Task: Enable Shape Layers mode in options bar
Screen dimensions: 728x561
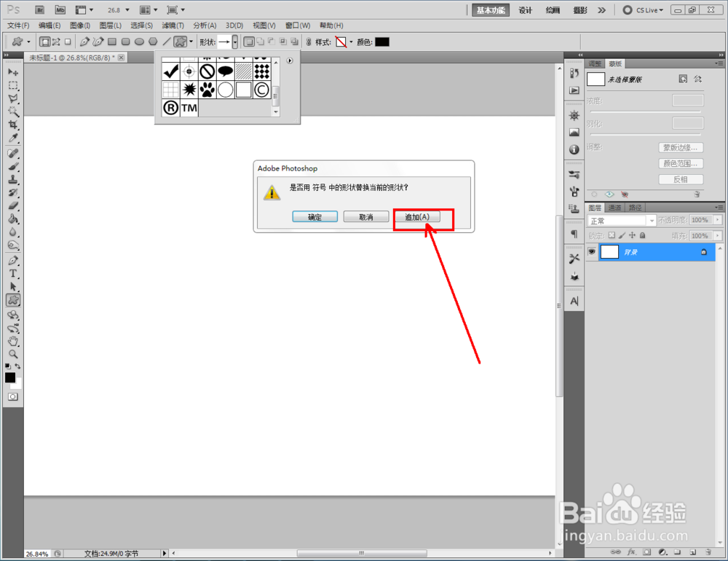Action: (44, 42)
